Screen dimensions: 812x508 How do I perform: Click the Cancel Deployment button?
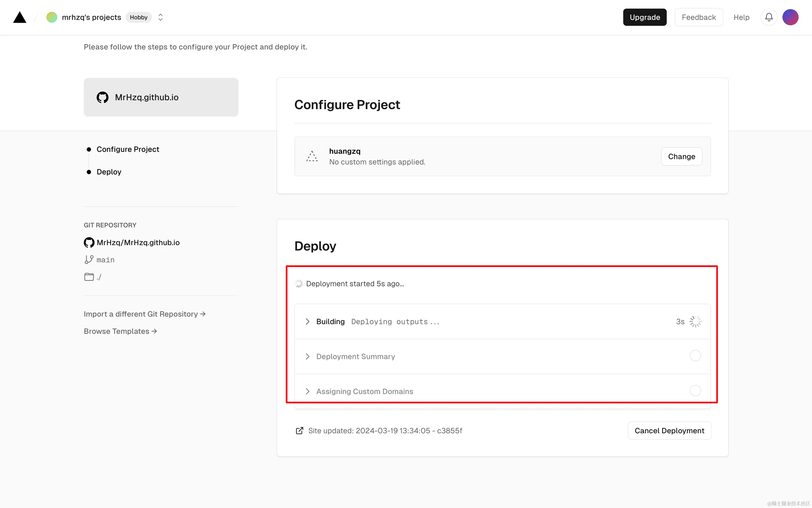669,431
